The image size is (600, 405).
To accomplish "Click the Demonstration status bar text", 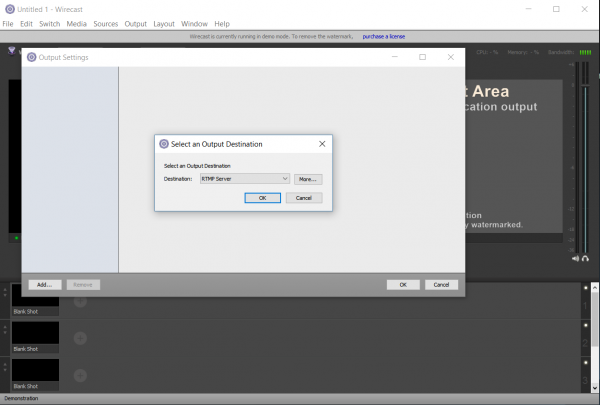I will point(21,398).
